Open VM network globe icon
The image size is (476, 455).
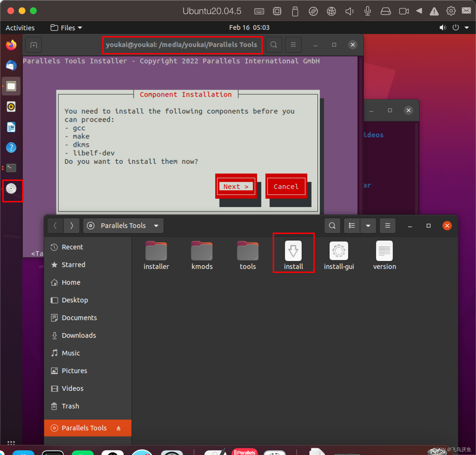tap(331, 11)
